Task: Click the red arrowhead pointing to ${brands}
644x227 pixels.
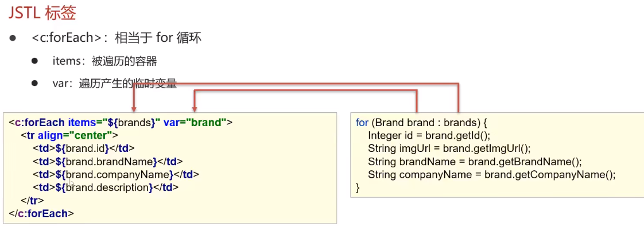Action: (x=134, y=109)
